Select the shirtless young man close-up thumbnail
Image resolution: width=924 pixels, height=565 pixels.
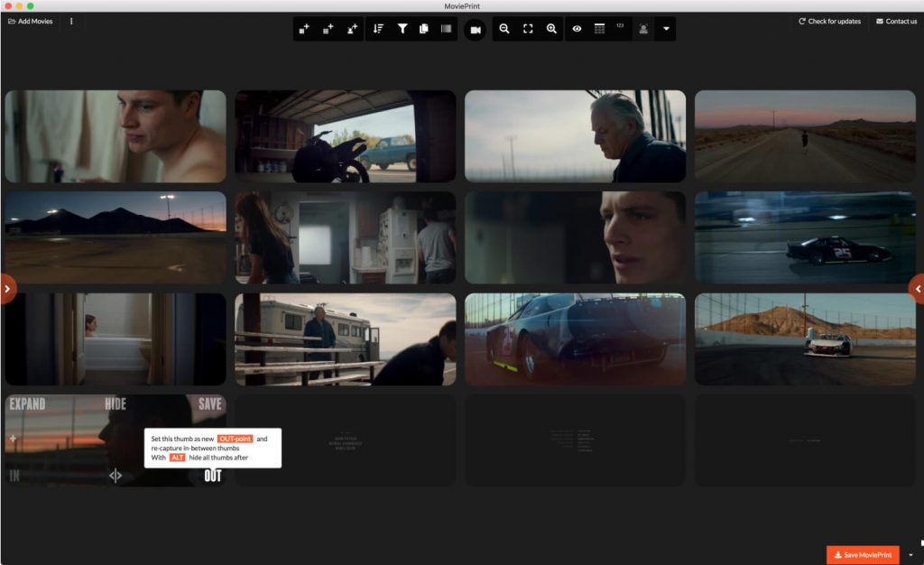click(x=115, y=136)
